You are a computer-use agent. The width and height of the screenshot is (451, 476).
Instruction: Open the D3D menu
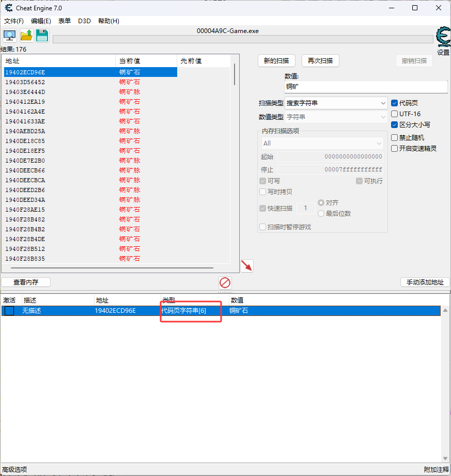click(x=84, y=21)
